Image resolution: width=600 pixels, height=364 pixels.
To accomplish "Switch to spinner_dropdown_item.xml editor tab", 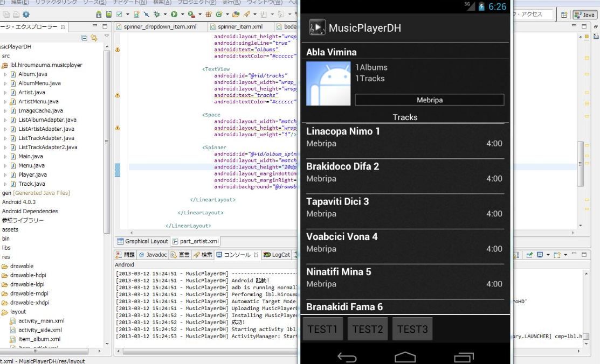I will tap(160, 26).
